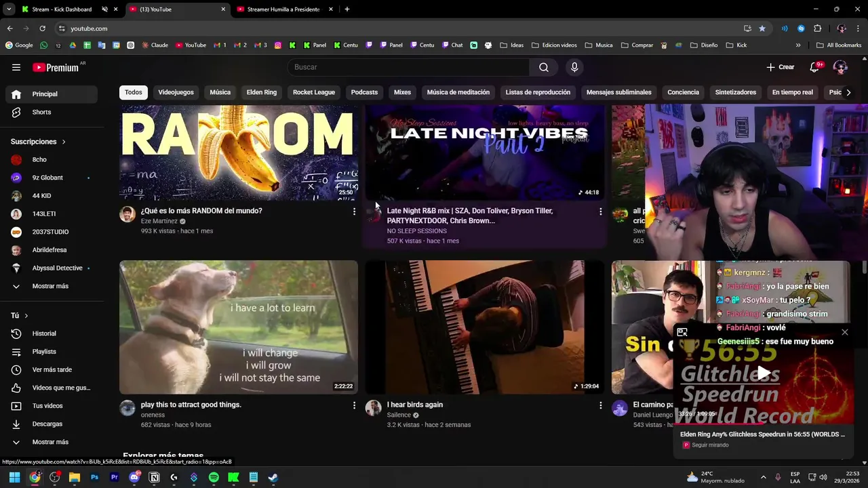Viewport: 868px width, 488px height.
Task: Open options for 'I hear birds again'
Action: click(x=600, y=405)
